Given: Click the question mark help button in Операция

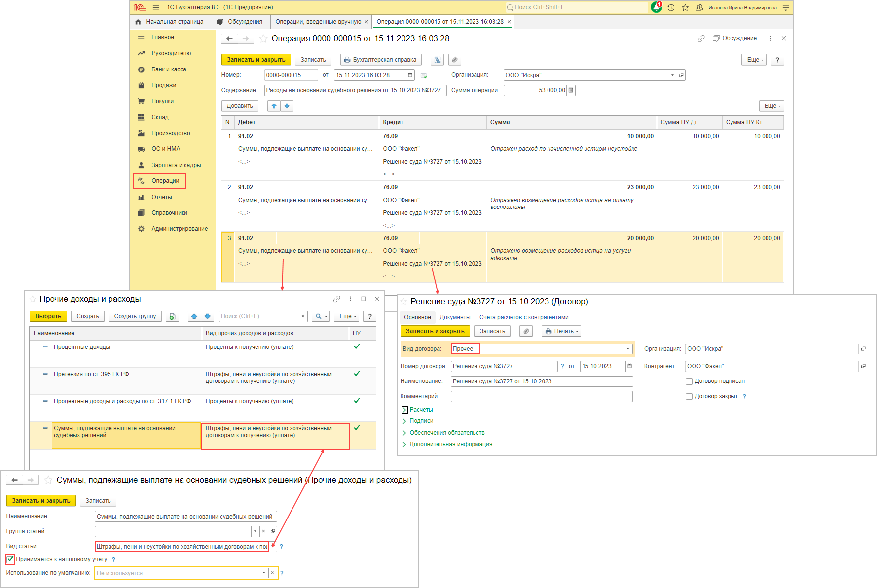Looking at the screenshot, I should [777, 60].
